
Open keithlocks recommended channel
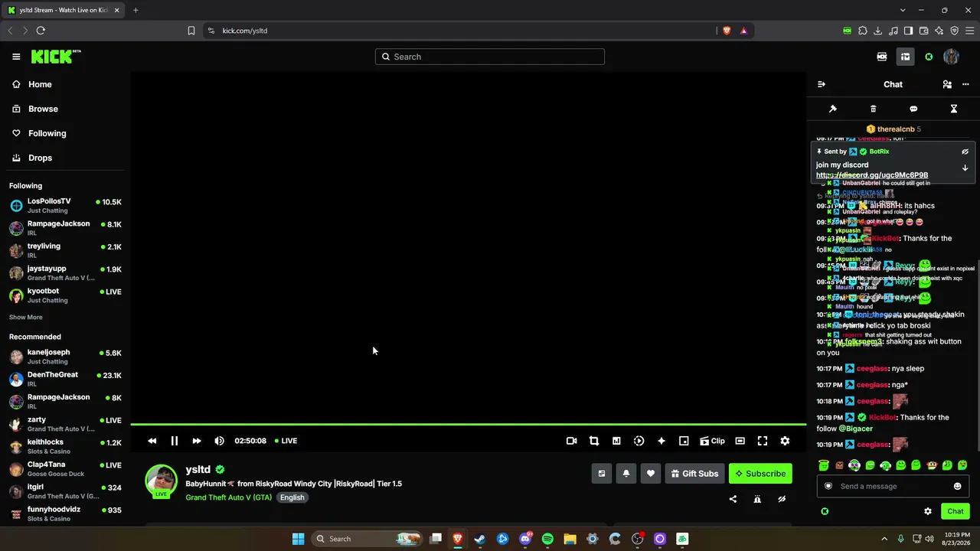point(65,446)
